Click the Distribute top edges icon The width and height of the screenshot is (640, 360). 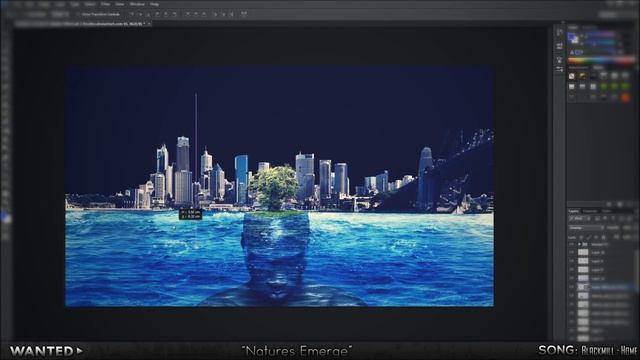[187, 14]
